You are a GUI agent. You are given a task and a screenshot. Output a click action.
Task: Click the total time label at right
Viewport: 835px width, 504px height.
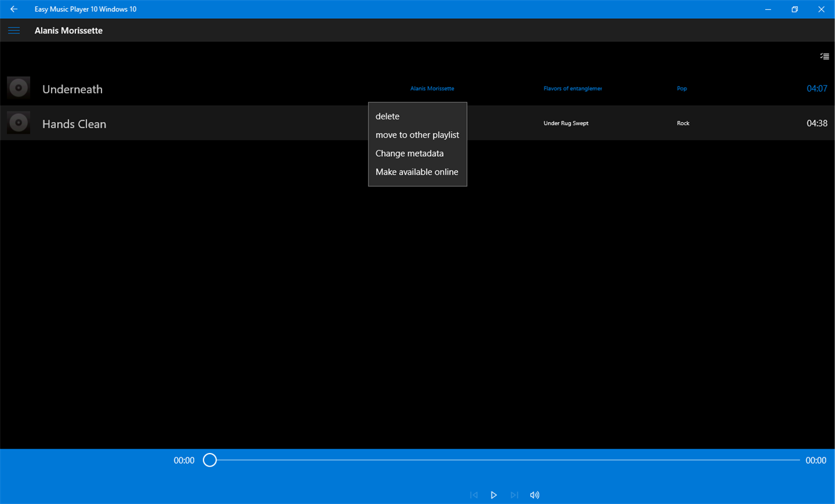click(x=816, y=460)
